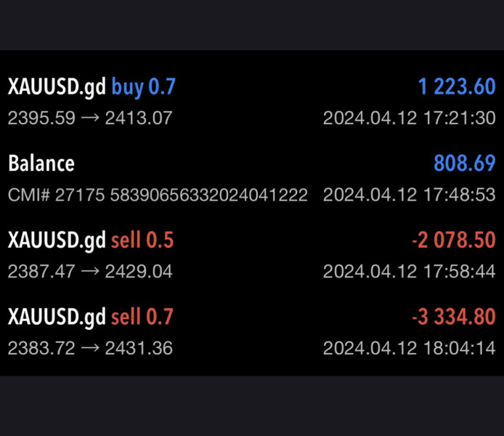This screenshot has width=504, height=436.
Task: Click the 17:21:30 timestamp
Action: tap(409, 118)
